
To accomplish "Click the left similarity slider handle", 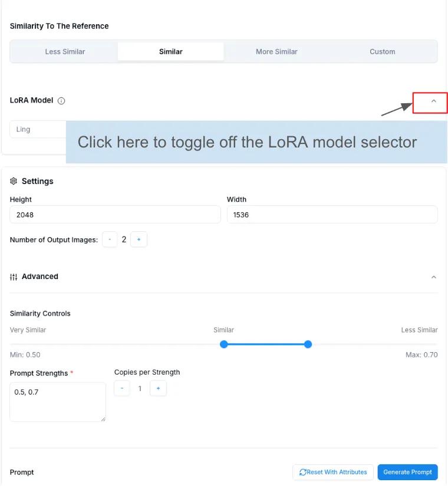I will [x=224, y=344].
